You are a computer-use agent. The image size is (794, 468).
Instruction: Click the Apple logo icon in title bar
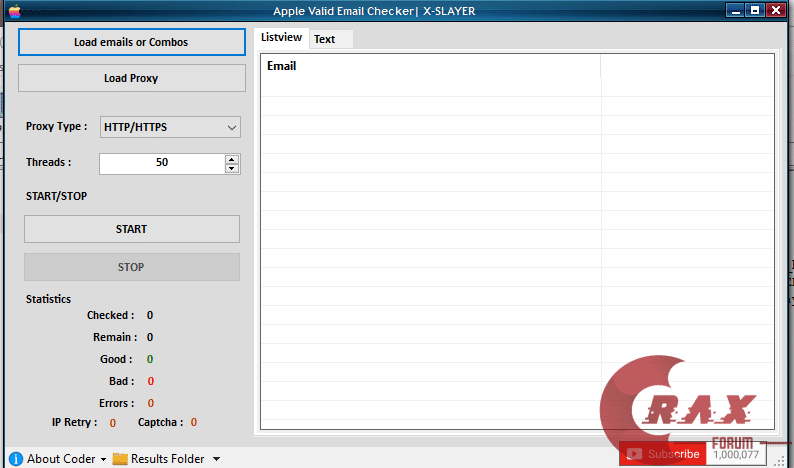[x=15, y=11]
